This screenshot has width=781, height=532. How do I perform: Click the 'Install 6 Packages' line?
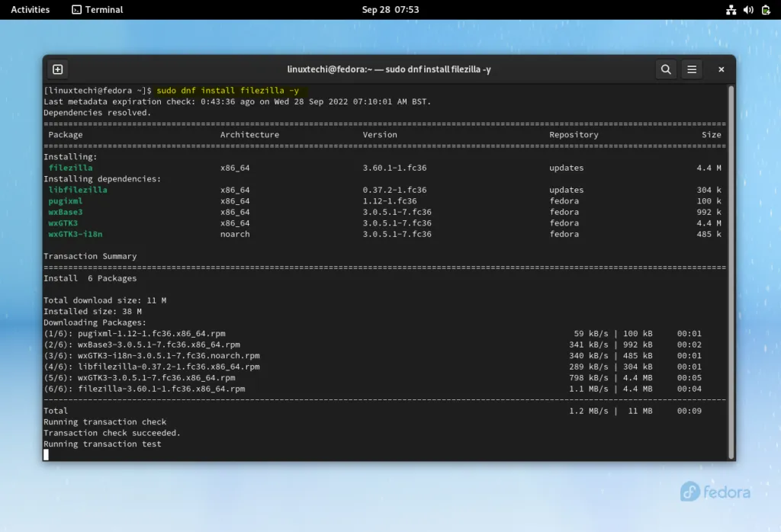90,278
